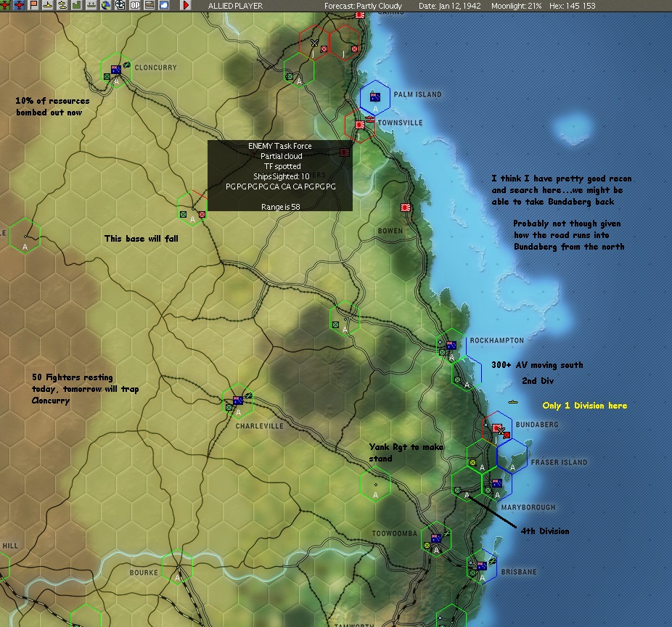Click the Forecast: Partly Cloudy status

(363, 6)
